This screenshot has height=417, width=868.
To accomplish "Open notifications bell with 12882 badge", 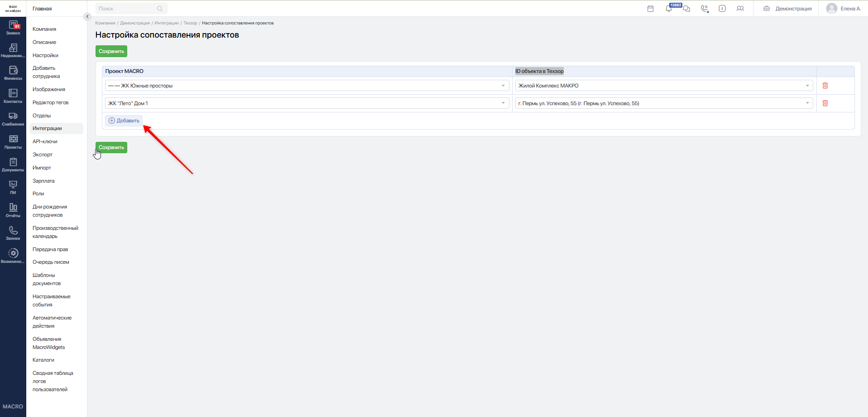I will pyautogui.click(x=669, y=9).
